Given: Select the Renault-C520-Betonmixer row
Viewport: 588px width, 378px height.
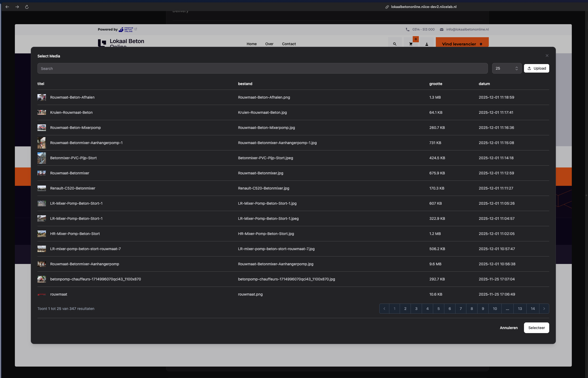Looking at the screenshot, I should 73,188.
